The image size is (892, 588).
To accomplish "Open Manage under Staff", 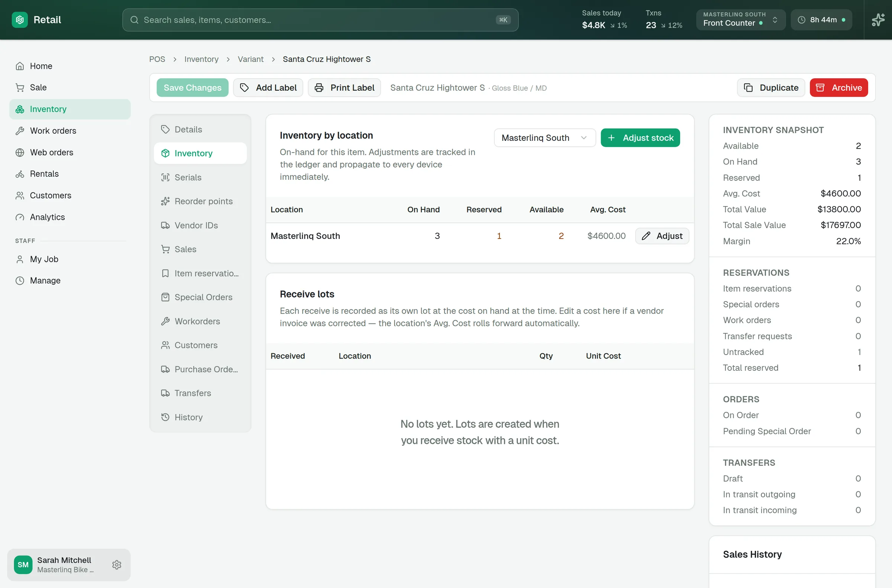I will 70,280.
